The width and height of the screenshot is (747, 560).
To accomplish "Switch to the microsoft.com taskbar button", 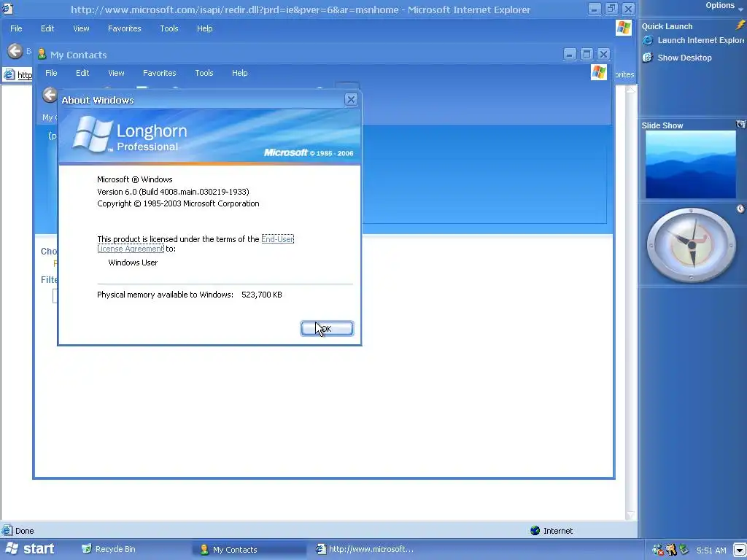I will pyautogui.click(x=365, y=550).
